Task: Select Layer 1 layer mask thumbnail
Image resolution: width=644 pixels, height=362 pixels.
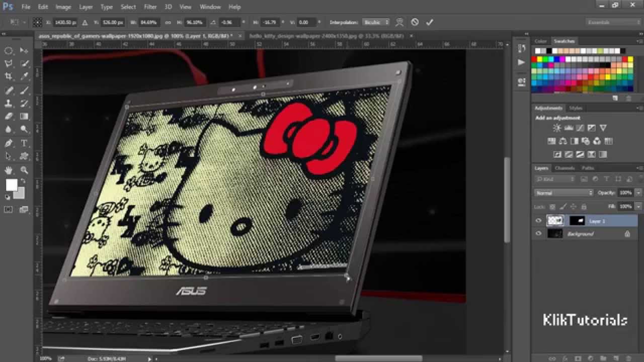Action: (x=577, y=221)
